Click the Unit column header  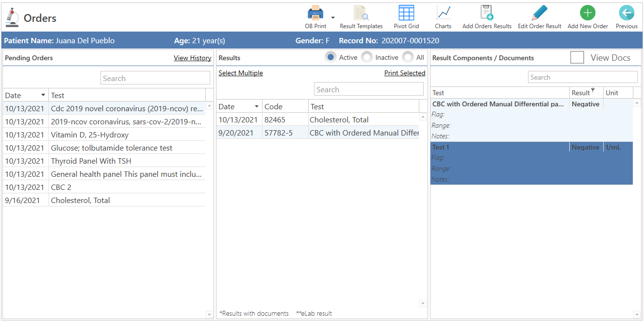618,93
